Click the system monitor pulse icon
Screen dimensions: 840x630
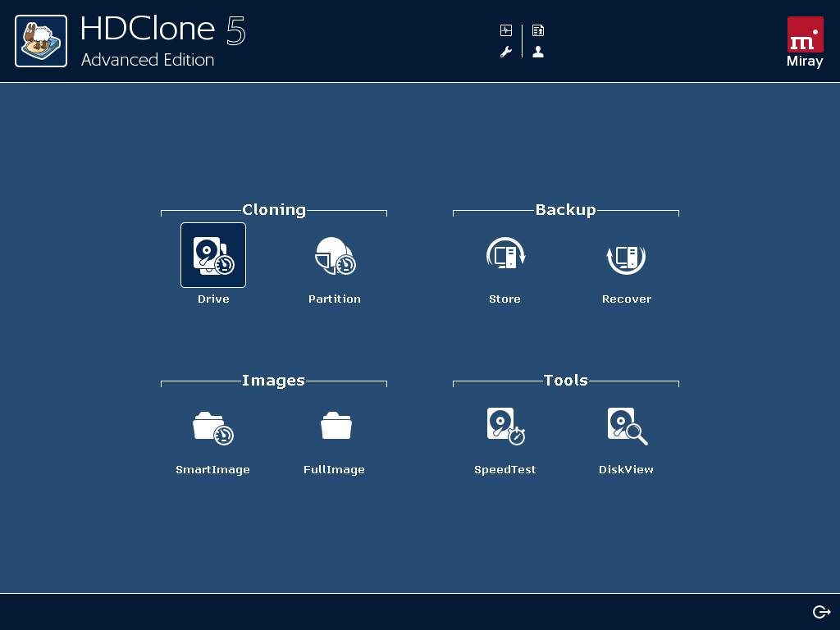pyautogui.click(x=505, y=30)
